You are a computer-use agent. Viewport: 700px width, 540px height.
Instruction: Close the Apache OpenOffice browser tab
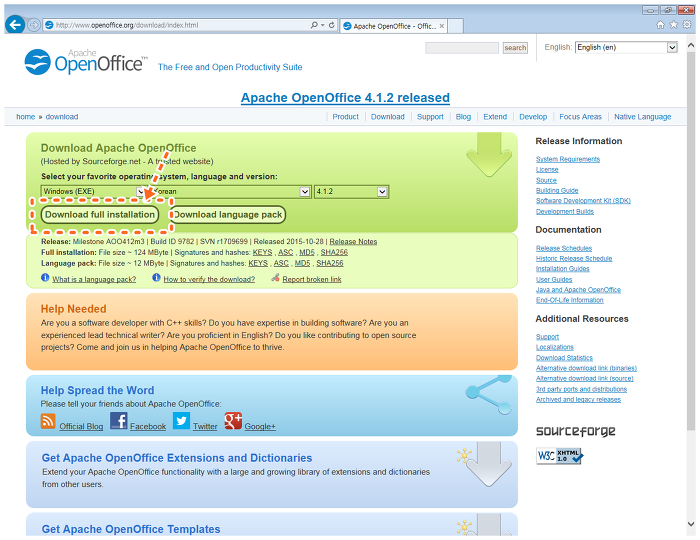tap(442, 26)
